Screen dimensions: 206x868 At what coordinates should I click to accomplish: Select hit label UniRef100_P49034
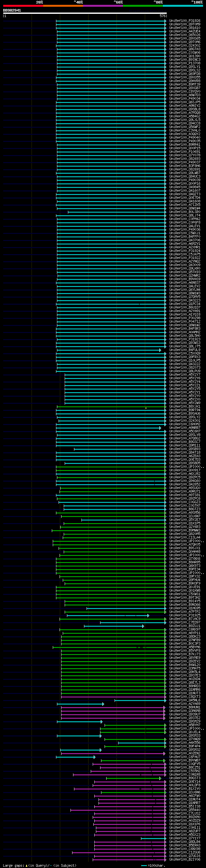[185, 98]
